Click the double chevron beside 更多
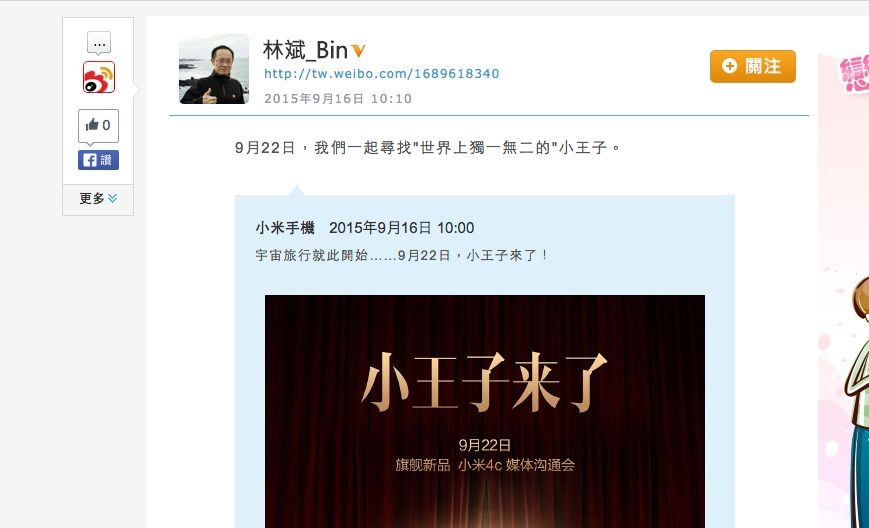 113,198
